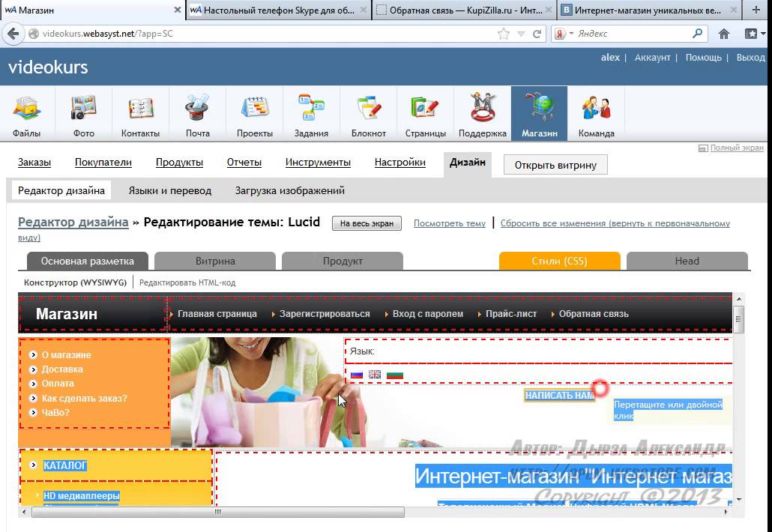This screenshot has height=532, width=772.
Task: Click the Russian flag language icon
Action: pos(357,375)
